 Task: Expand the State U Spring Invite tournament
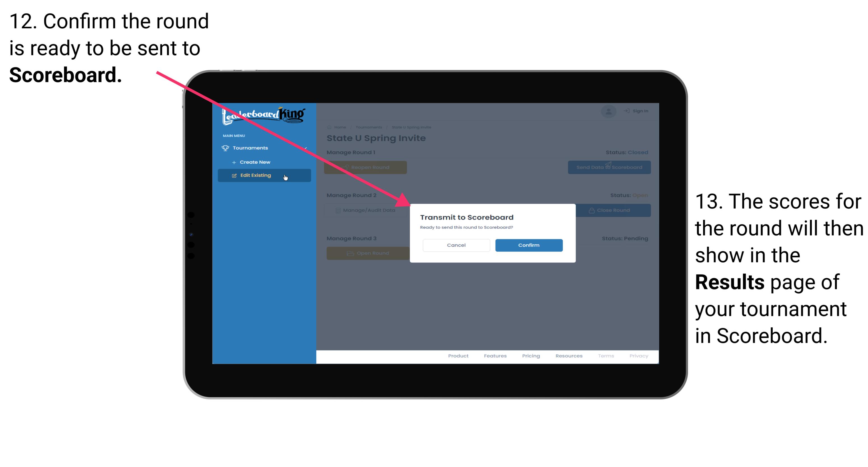tap(413, 127)
